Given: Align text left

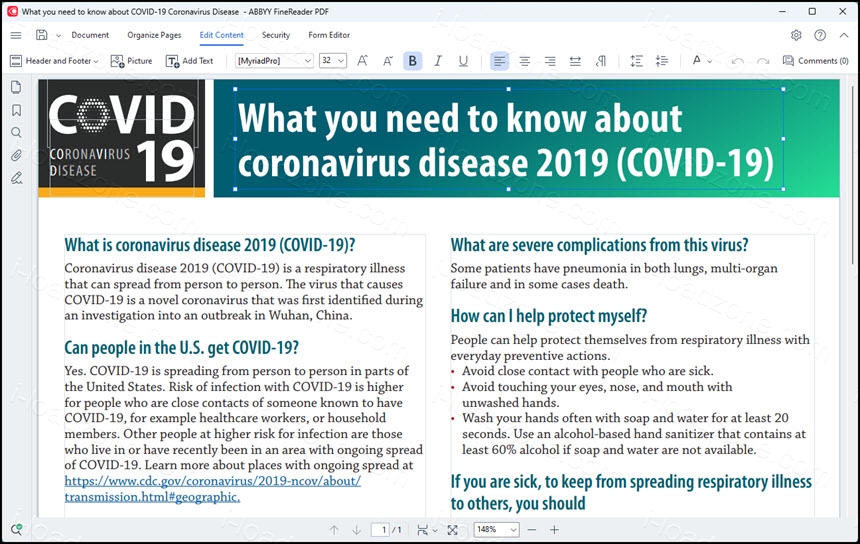Looking at the screenshot, I should (x=499, y=61).
